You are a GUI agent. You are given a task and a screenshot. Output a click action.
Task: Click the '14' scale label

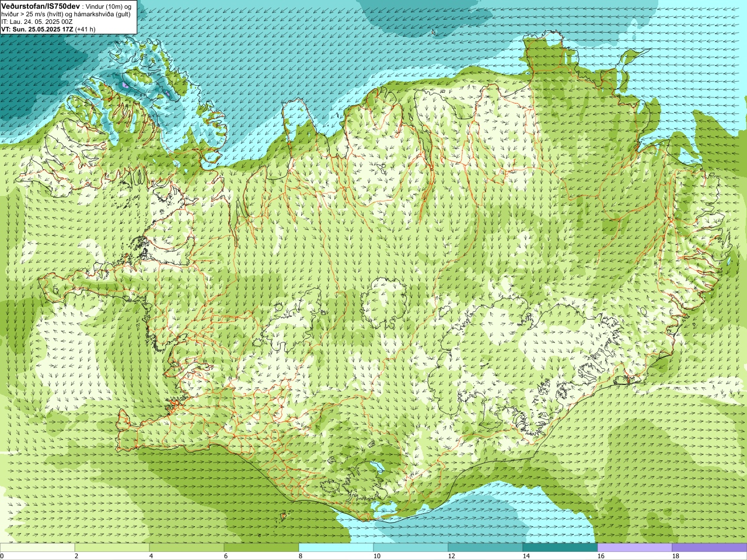(526, 556)
